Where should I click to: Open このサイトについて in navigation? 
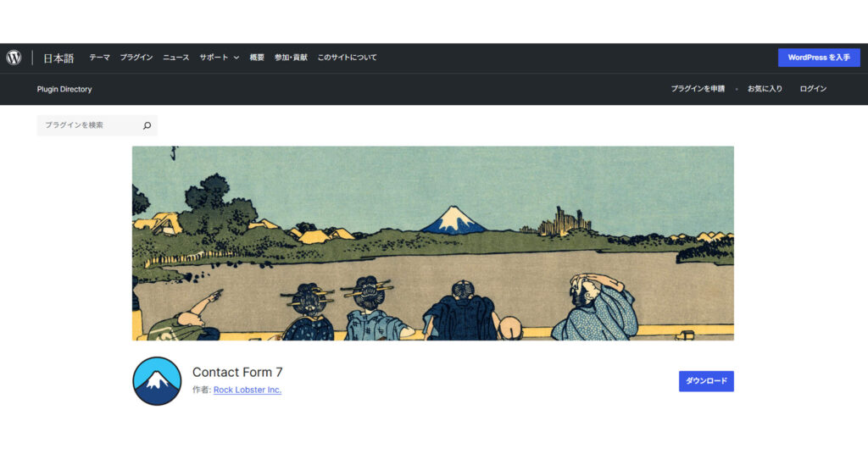[x=347, y=58]
